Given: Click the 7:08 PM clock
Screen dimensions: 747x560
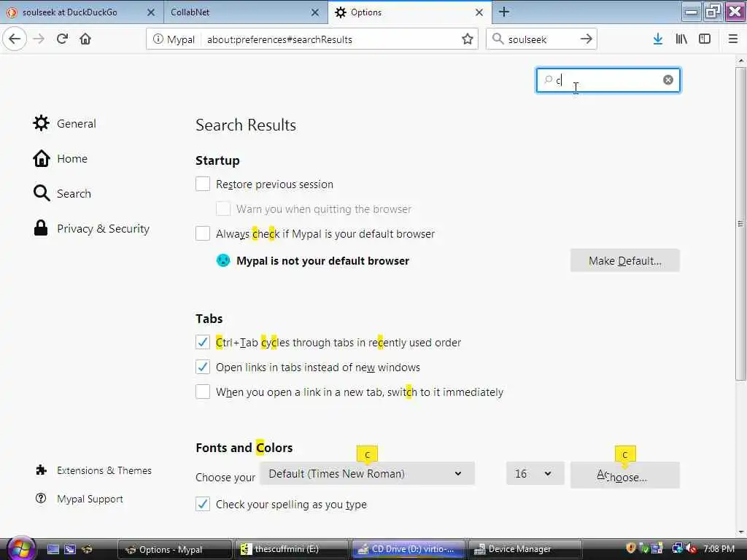Looking at the screenshot, I should pyautogui.click(x=719, y=548).
